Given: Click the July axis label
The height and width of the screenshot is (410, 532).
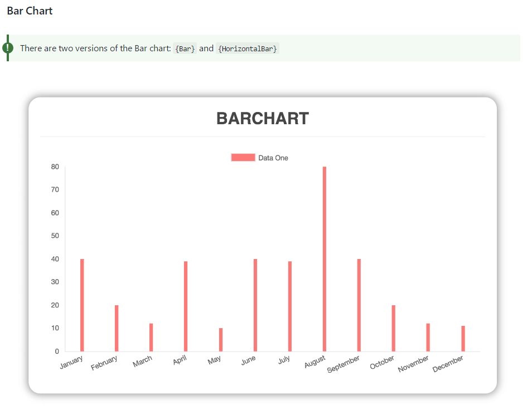Looking at the screenshot, I should (284, 359).
